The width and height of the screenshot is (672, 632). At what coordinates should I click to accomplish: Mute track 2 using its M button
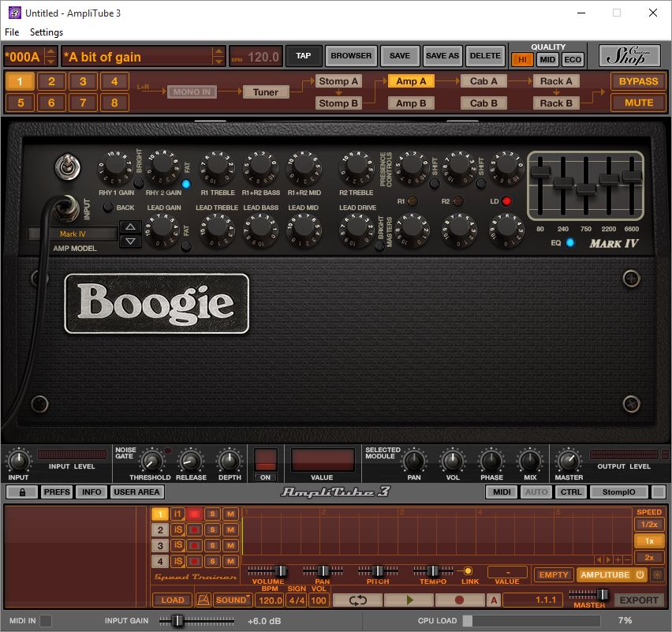click(x=230, y=529)
